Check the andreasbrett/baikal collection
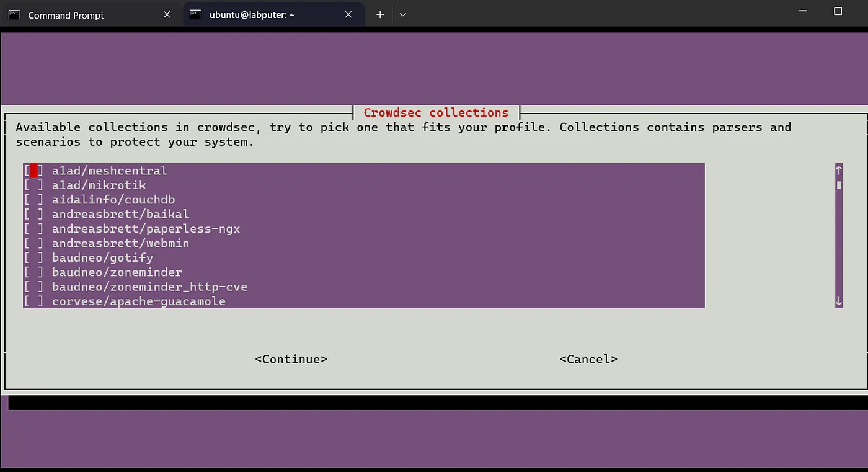 34,214
